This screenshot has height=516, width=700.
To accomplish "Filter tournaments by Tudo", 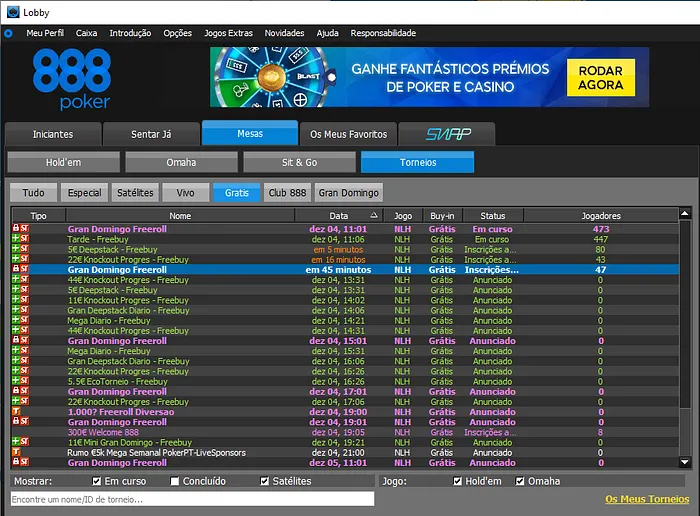I will coord(33,192).
